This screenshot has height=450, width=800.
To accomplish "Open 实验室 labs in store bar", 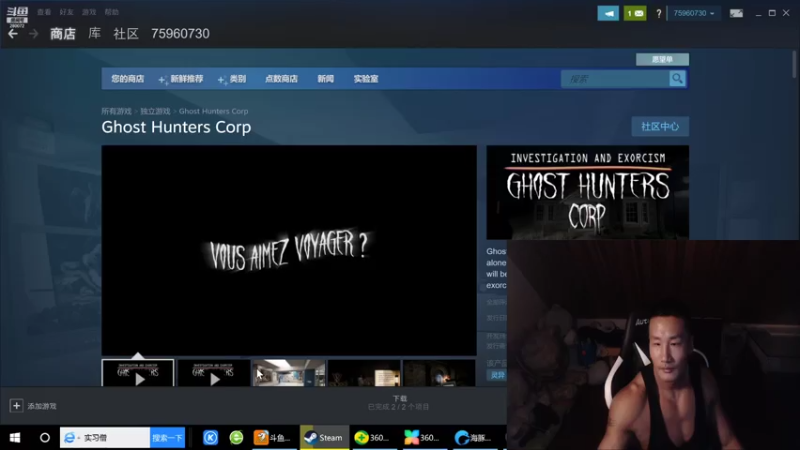I will [366, 79].
